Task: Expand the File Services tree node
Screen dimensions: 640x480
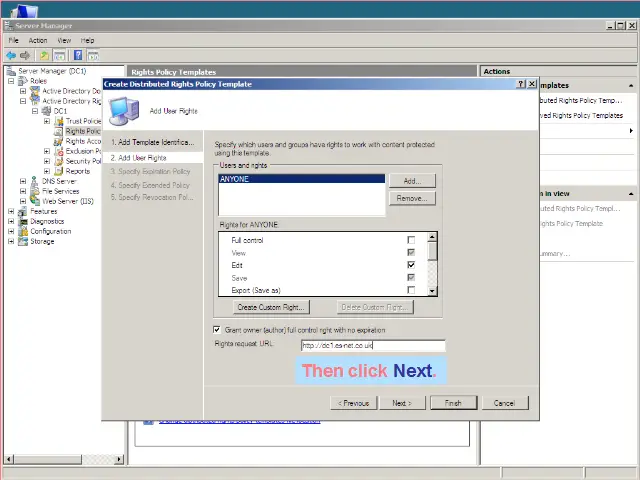Action: tap(23, 191)
